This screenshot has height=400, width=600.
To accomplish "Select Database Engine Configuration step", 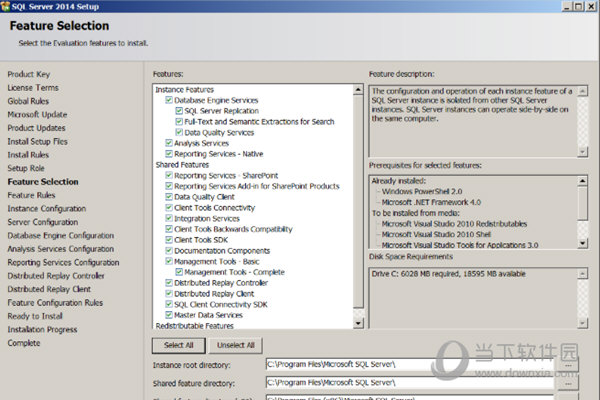I will click(61, 235).
